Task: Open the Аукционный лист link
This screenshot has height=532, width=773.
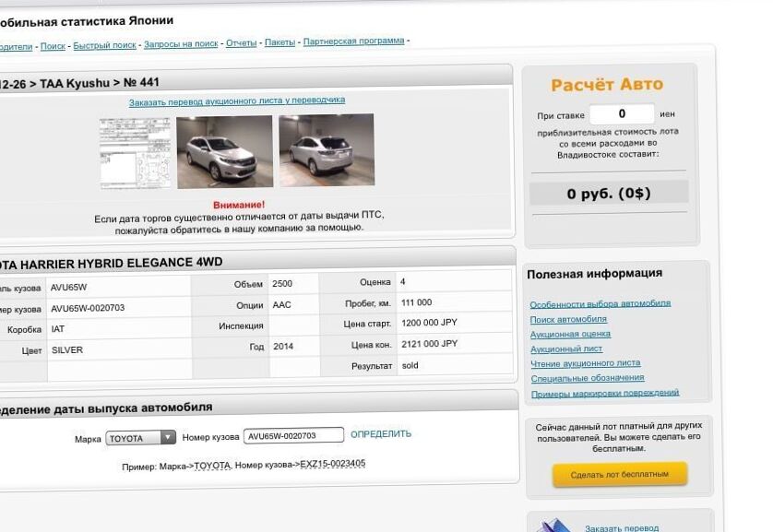Action: click(x=566, y=349)
